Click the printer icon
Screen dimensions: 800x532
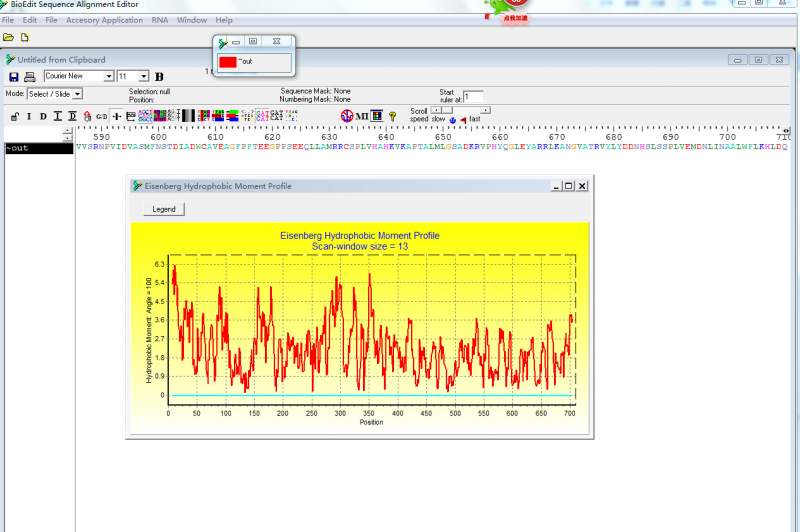click(29, 77)
